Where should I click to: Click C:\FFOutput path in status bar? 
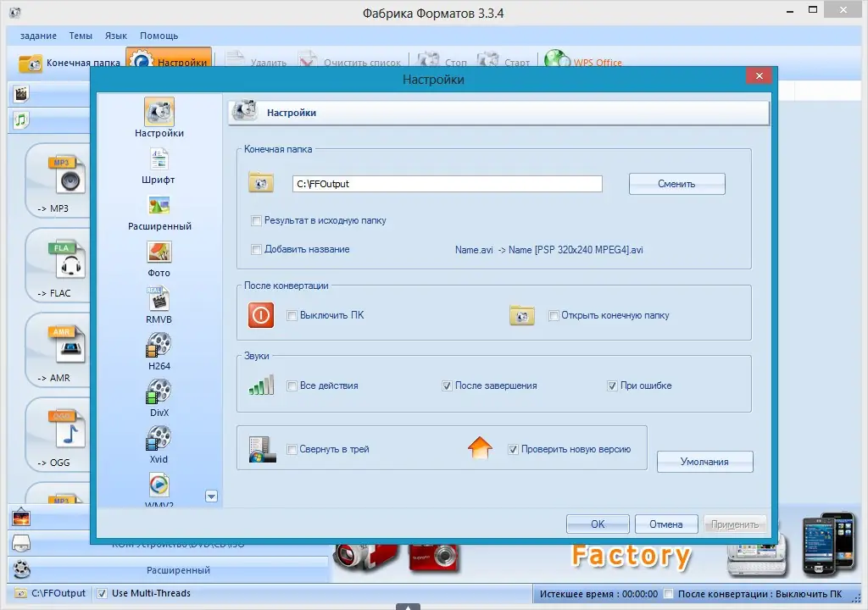click(x=58, y=593)
